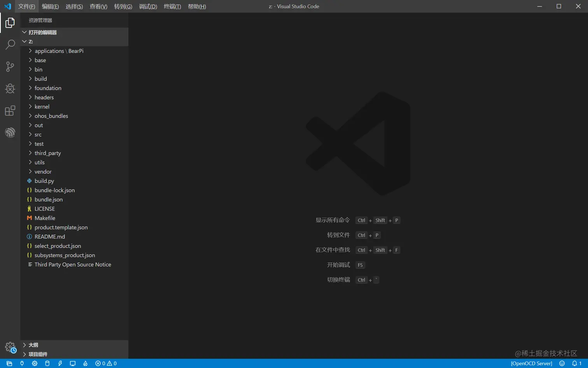The height and width of the screenshot is (368, 588).
Task: Expand the headers folder
Action: (x=74, y=98)
